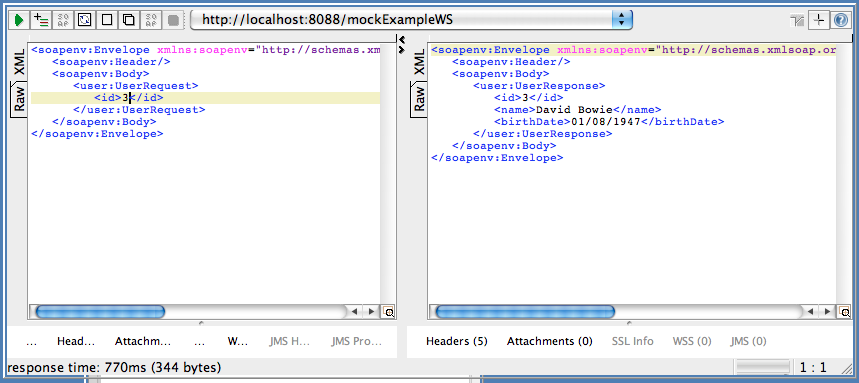Click the plus icon at top right
The height and width of the screenshot is (383, 859).
click(819, 20)
